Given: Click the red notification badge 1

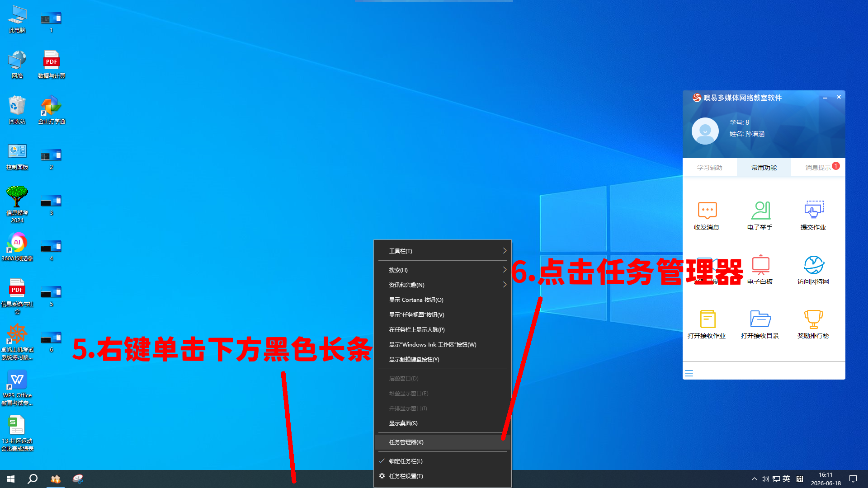Looking at the screenshot, I should [836, 166].
